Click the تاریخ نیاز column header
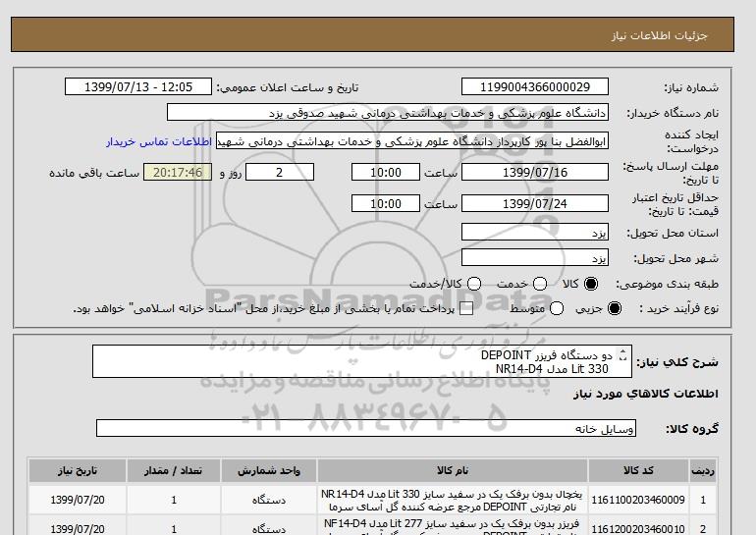 [78, 471]
